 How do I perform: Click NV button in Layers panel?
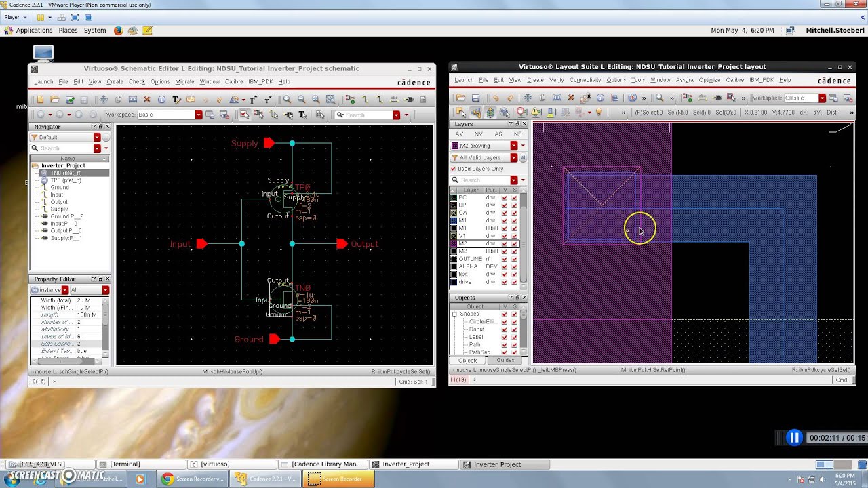478,134
